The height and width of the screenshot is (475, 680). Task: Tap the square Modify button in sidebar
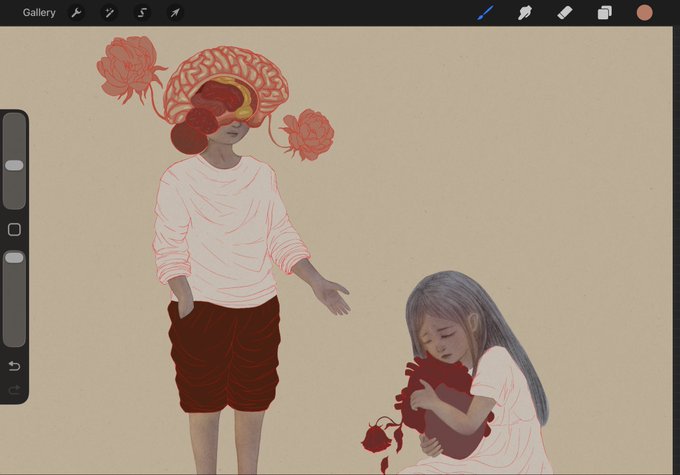coord(14,229)
